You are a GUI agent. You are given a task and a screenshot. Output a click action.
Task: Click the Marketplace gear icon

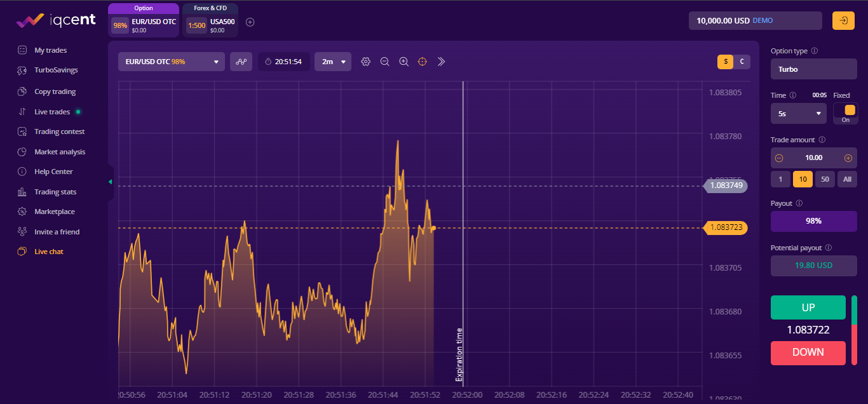click(x=22, y=212)
